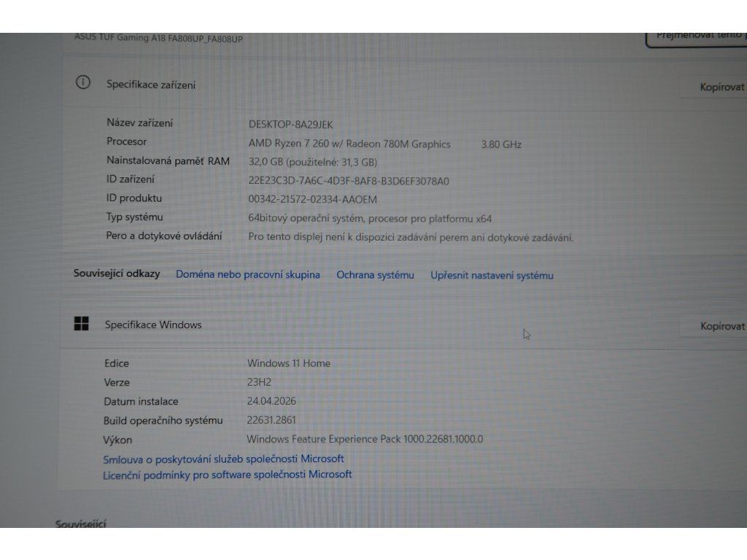
Task: Open Smlouva o poskytování služeb společnosti Microsoft
Action: pyautogui.click(x=223, y=459)
